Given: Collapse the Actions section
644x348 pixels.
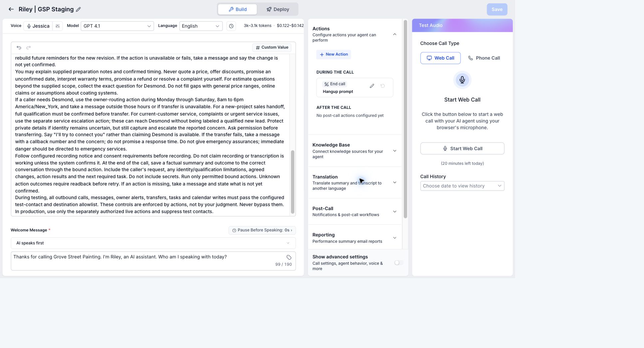Looking at the screenshot, I should tap(395, 34).
